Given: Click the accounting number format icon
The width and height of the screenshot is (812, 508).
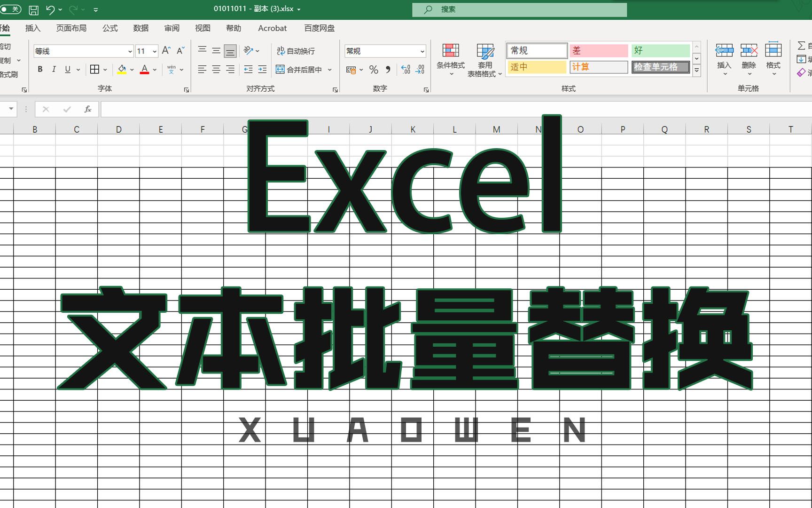Looking at the screenshot, I should click(351, 70).
